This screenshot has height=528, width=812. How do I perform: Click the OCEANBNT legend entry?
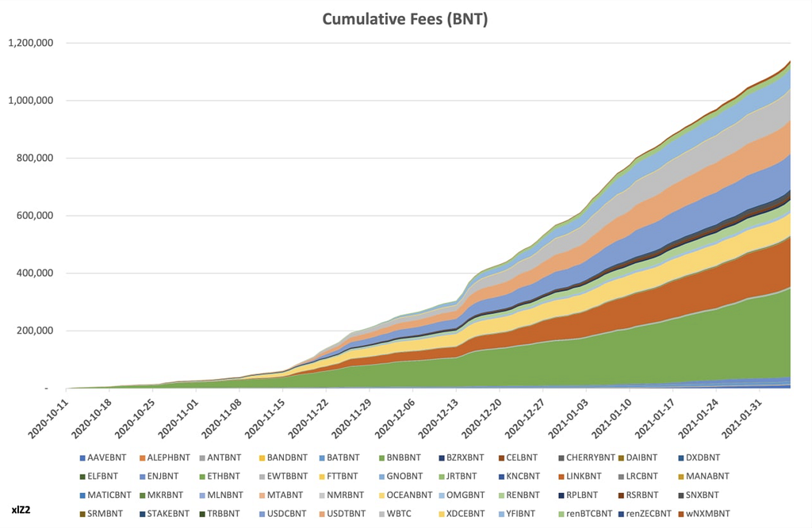coord(405,495)
